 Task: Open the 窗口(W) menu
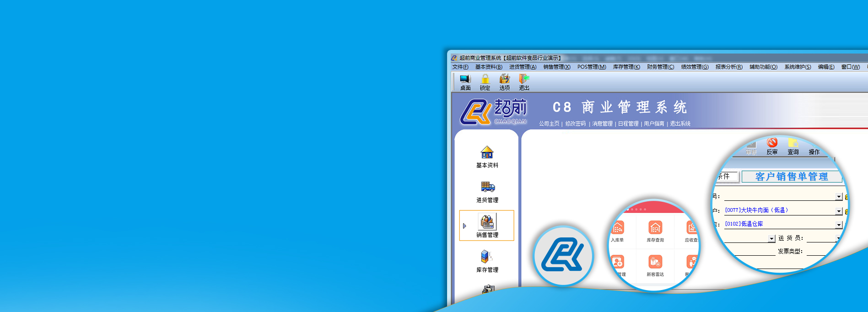click(851, 67)
